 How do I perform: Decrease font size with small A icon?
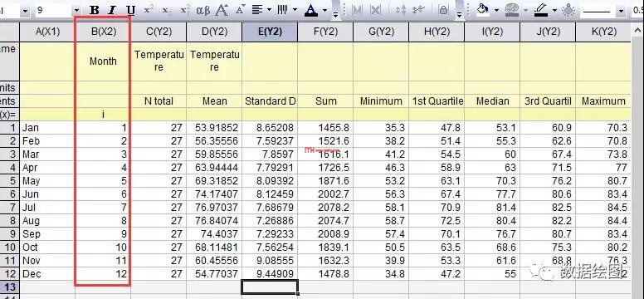pyautogui.click(x=240, y=8)
